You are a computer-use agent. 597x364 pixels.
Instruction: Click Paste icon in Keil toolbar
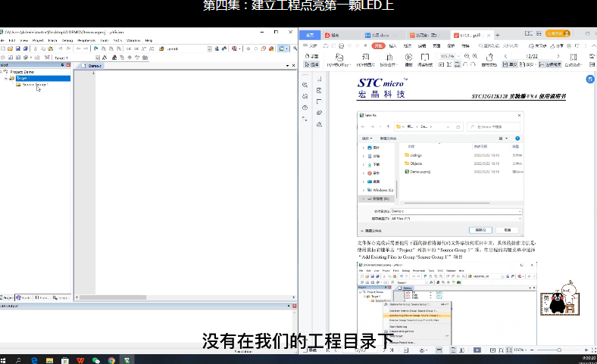pyautogui.click(x=50, y=48)
